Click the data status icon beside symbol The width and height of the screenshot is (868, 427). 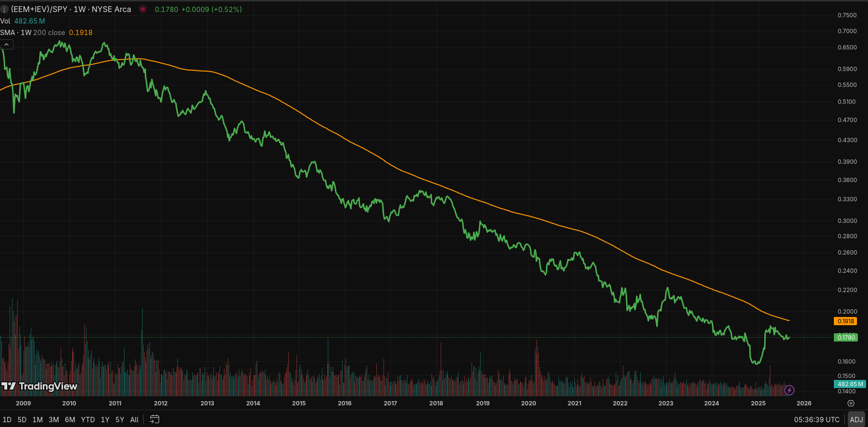coord(143,9)
